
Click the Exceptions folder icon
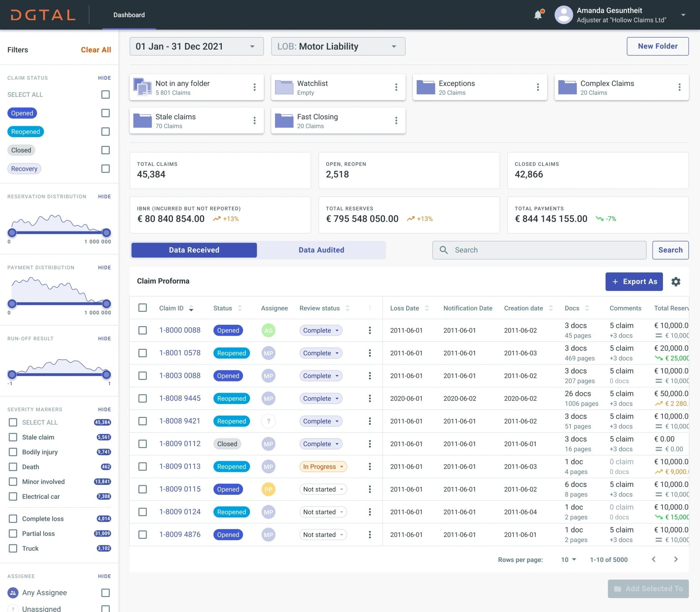coord(425,88)
